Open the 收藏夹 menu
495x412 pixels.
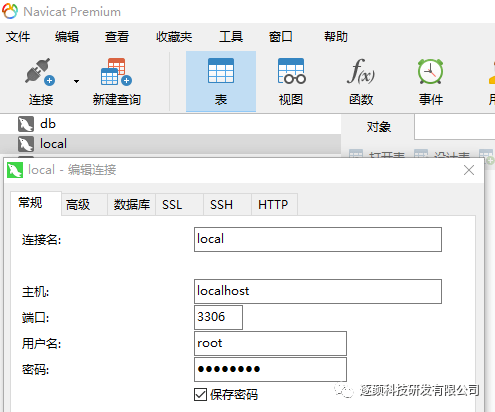point(174,36)
